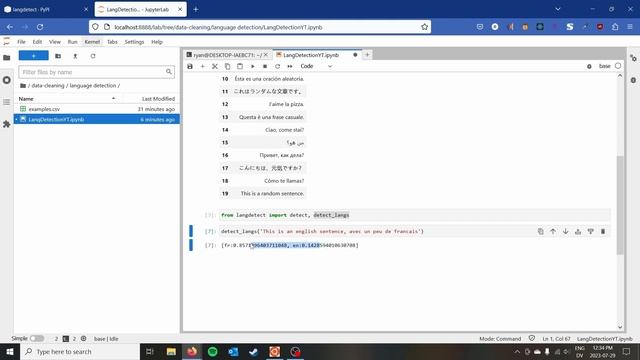Open the Settings menu
The height and width of the screenshot is (360, 640).
pos(134,42)
